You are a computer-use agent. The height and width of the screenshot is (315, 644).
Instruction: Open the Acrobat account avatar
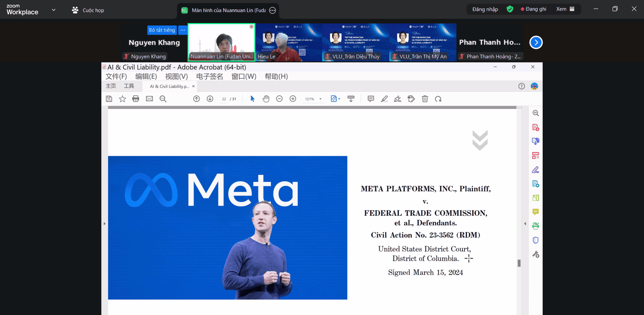click(x=534, y=86)
